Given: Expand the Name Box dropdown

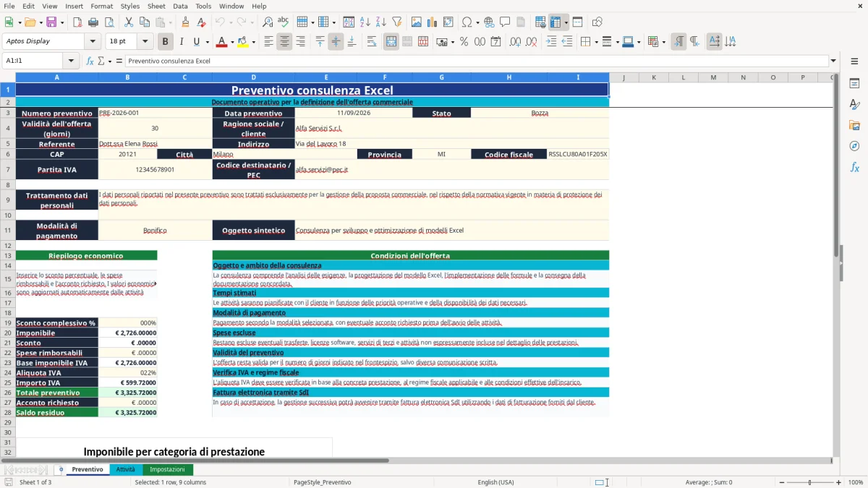Looking at the screenshot, I should click(71, 61).
